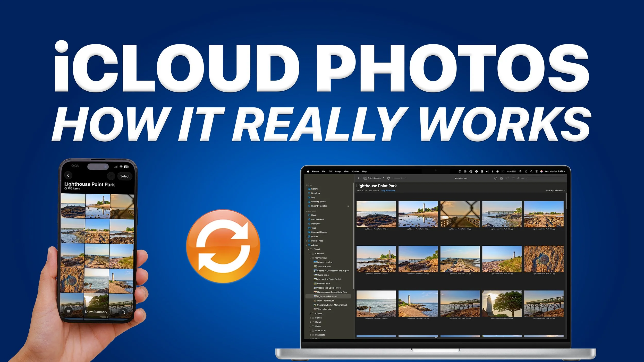Screen dimensions: 644x362
Task: Click the Play Slideshow link
Action: click(x=388, y=191)
